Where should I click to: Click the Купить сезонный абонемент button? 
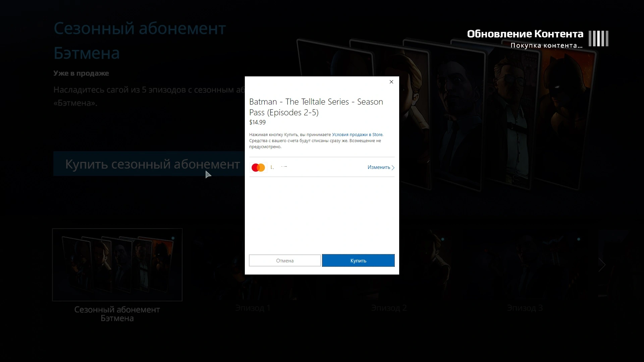pos(149,164)
